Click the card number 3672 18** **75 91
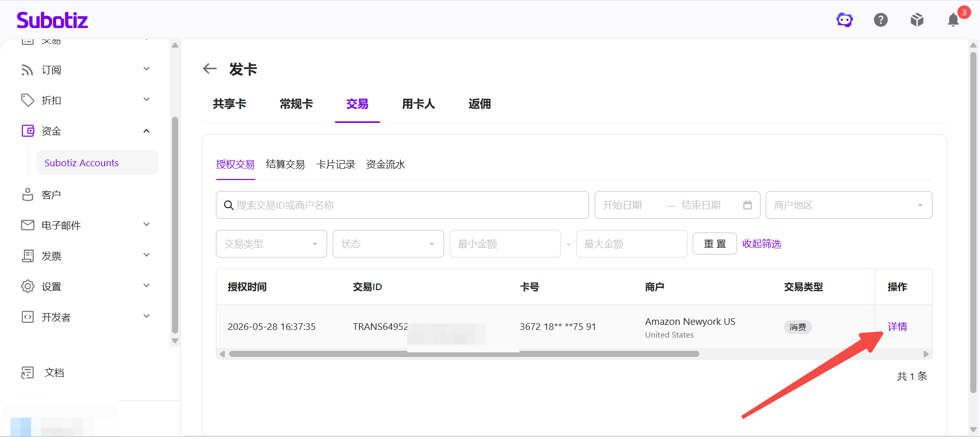Screen dimensions: 980x437 pyautogui.click(x=558, y=326)
